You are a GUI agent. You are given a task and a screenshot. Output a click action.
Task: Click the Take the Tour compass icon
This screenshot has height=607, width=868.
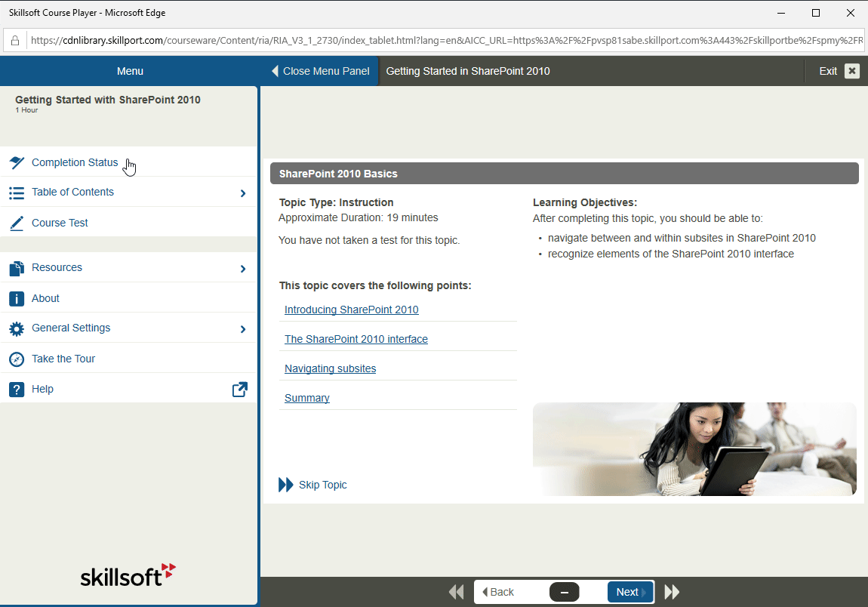17,359
